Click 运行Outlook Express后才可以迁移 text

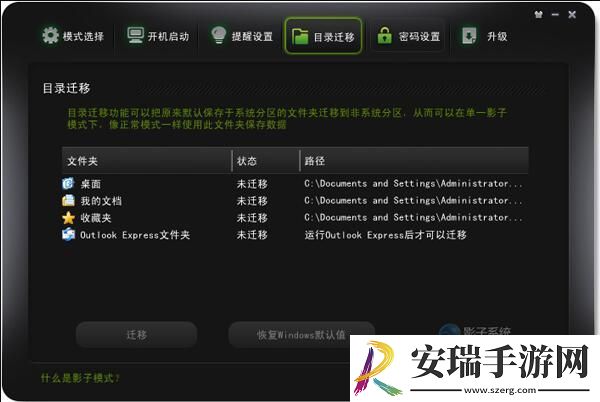click(385, 234)
